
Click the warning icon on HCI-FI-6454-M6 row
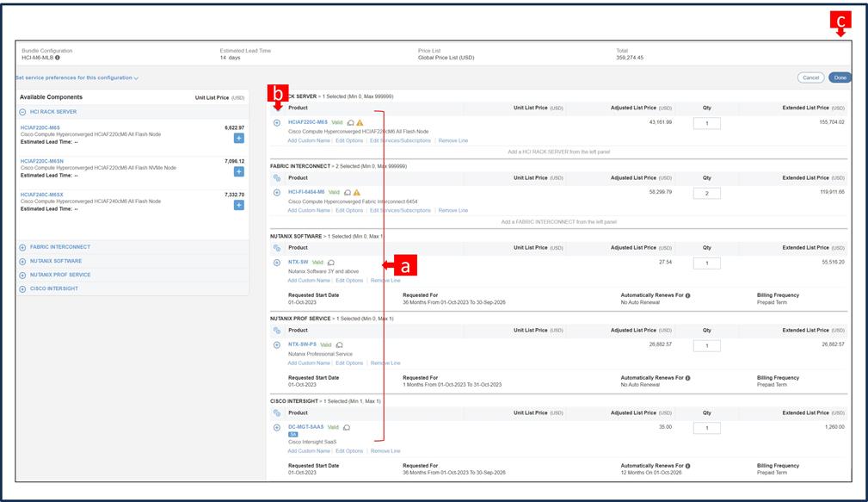[x=356, y=192]
